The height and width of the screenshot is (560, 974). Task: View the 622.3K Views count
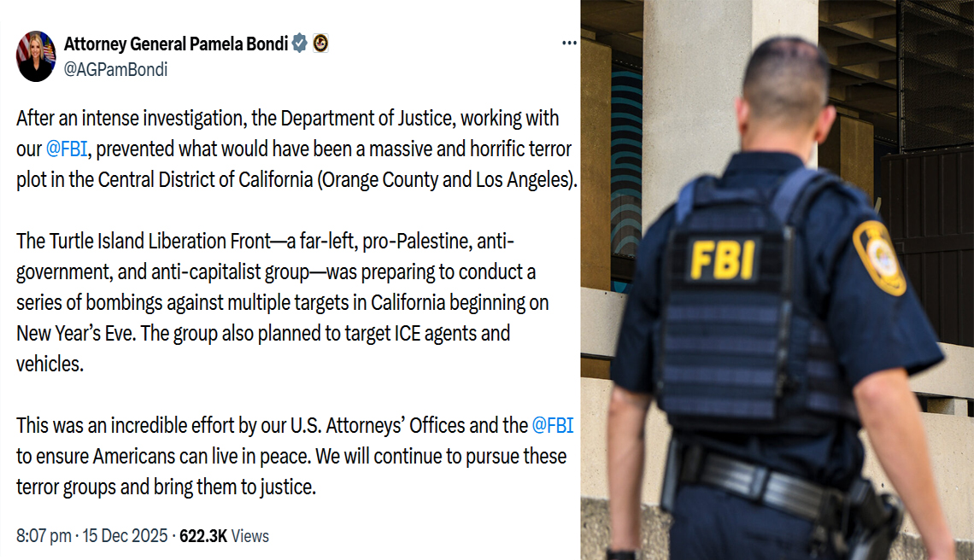pos(223,536)
